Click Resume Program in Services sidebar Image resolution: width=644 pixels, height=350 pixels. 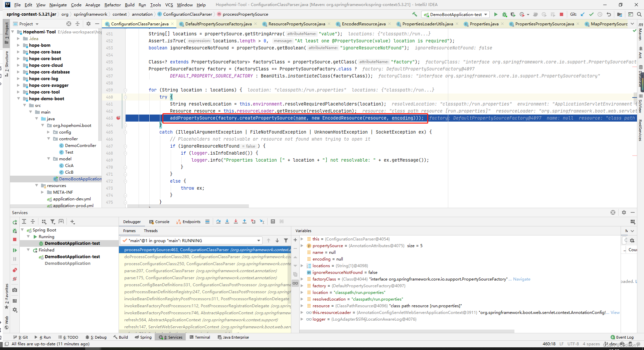pyautogui.click(x=15, y=250)
